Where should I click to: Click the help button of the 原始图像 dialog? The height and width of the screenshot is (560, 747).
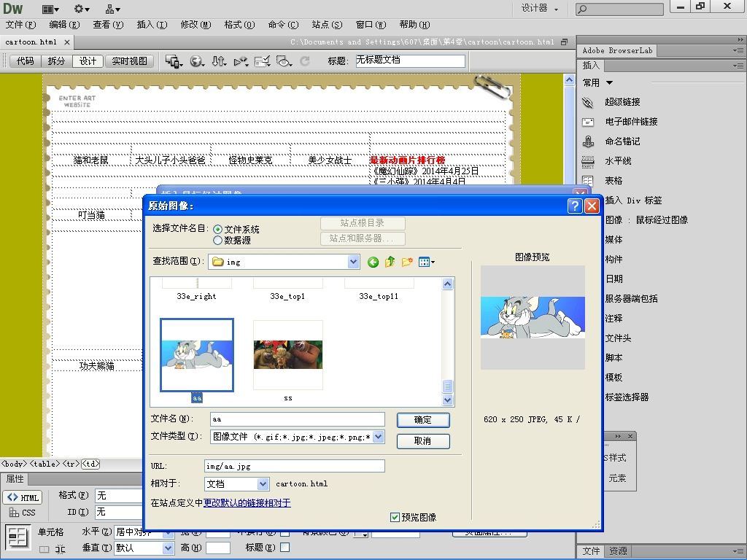pos(576,206)
